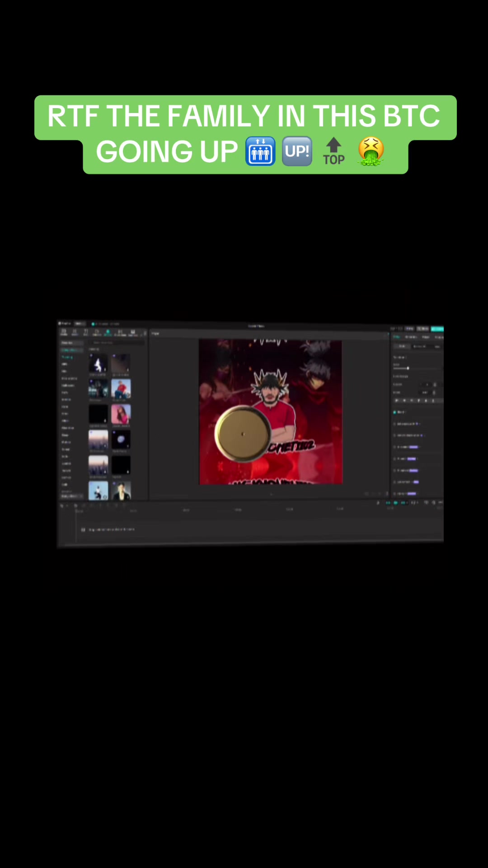This screenshot has height=868, width=488.
Task: Select the jumping person on blue sky thumbnail
Action: tap(98, 491)
